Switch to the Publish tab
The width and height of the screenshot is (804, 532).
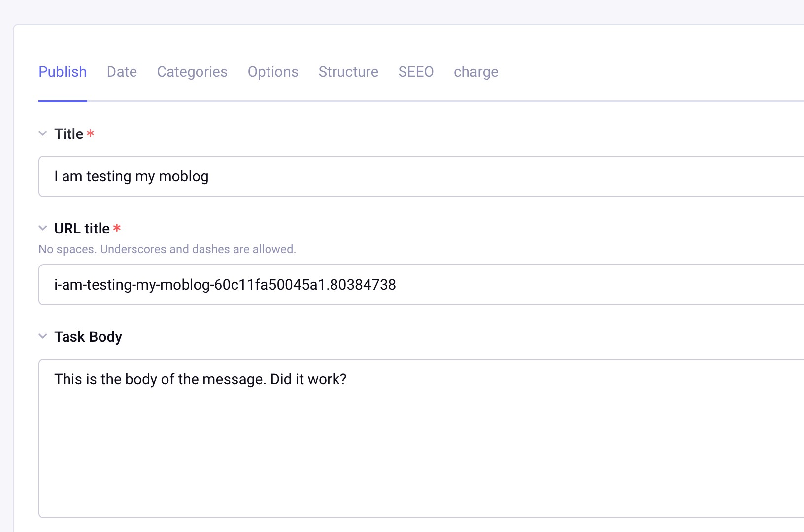[x=63, y=72]
